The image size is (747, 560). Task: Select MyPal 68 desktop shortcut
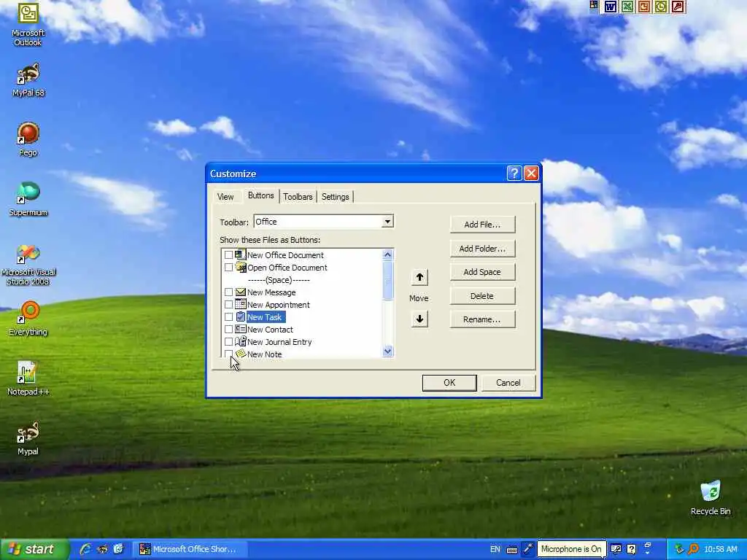pyautogui.click(x=28, y=79)
